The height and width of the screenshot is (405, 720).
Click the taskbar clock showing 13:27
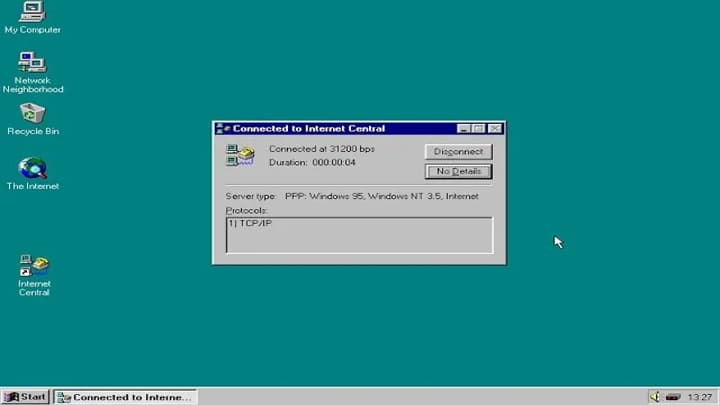(700, 397)
